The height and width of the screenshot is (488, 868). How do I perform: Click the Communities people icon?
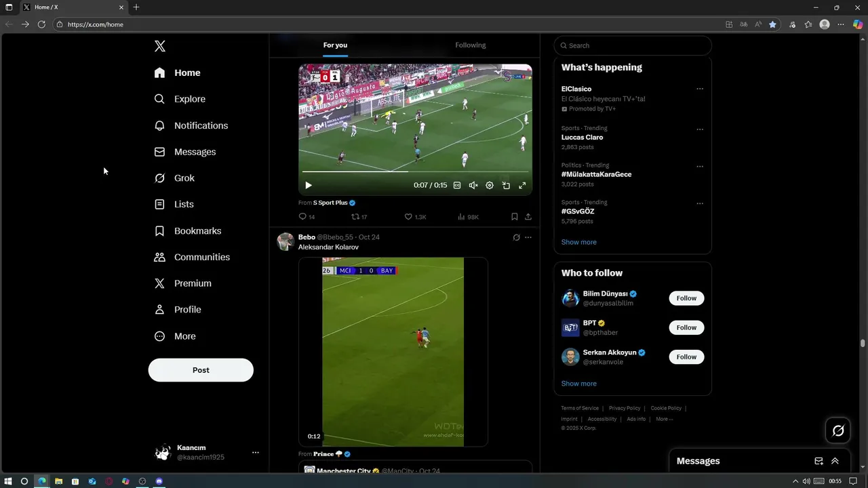[159, 257]
